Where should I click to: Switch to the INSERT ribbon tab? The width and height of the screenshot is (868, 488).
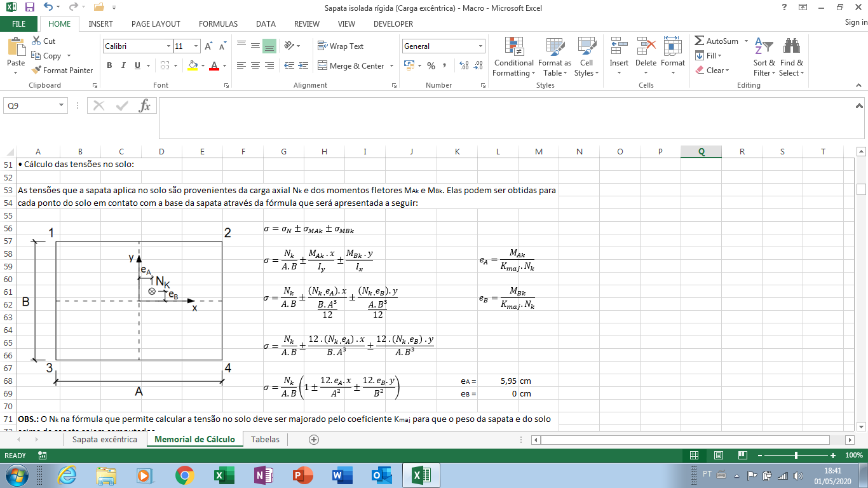(x=101, y=24)
